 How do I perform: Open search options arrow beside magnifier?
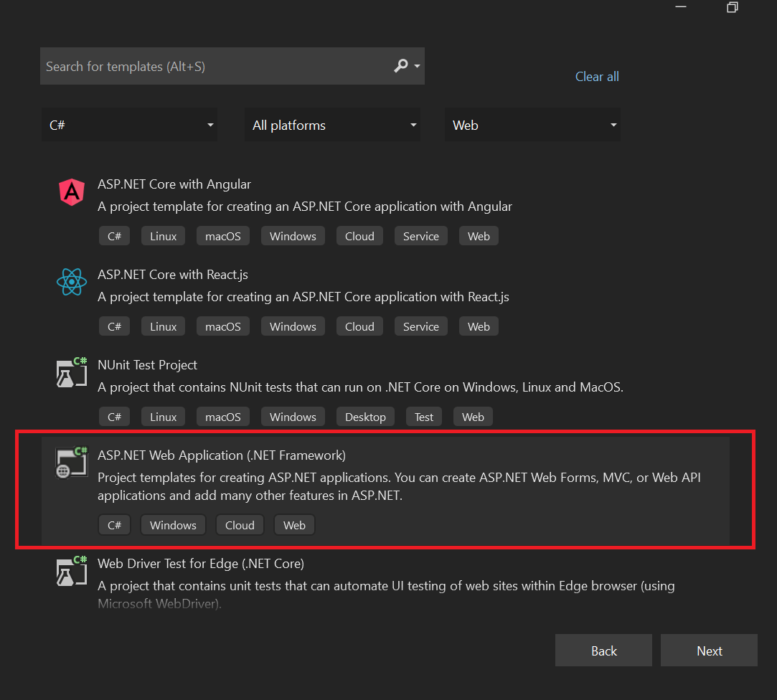[x=418, y=66]
